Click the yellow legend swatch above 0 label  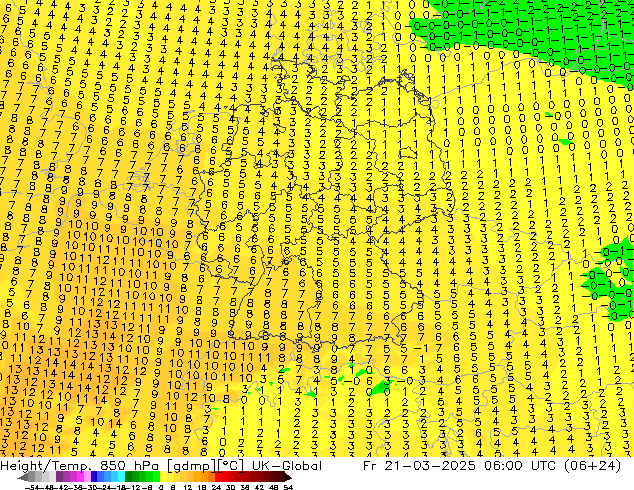click(163, 476)
